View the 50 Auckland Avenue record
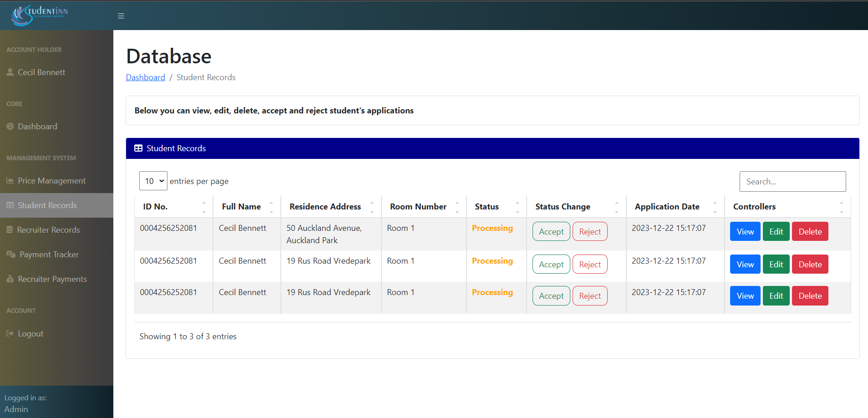 click(x=745, y=231)
